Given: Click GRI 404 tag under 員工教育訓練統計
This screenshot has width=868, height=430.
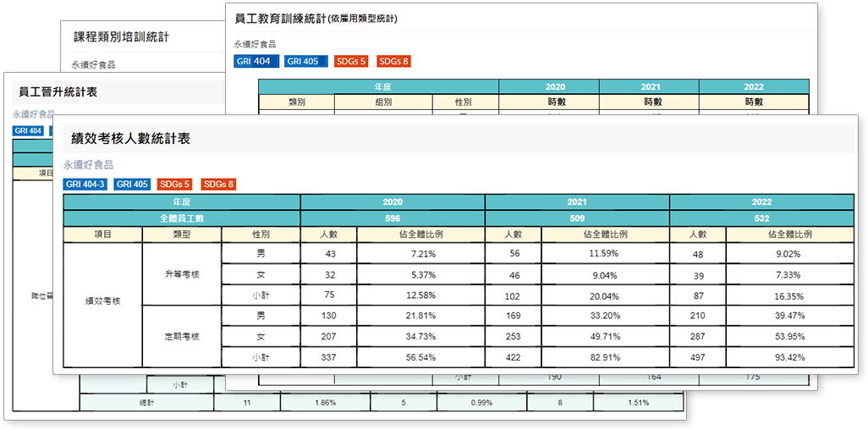Looking at the screenshot, I should coord(256,61).
